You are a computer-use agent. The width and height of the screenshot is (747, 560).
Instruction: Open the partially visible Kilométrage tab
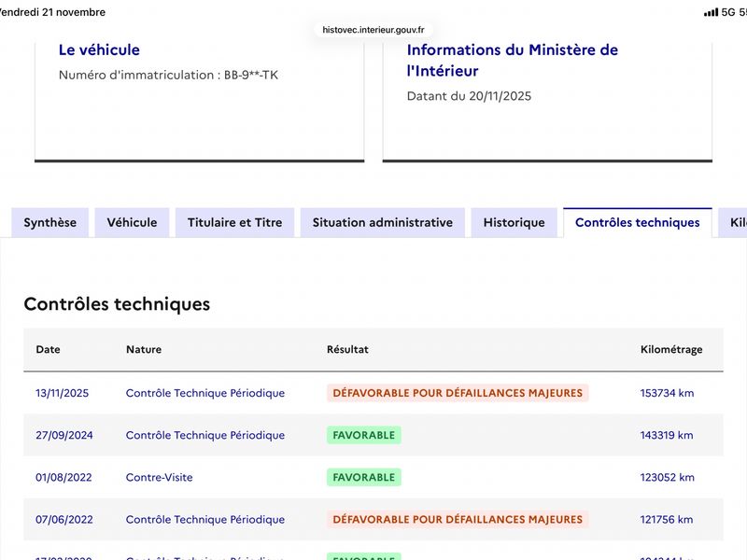[x=736, y=222]
